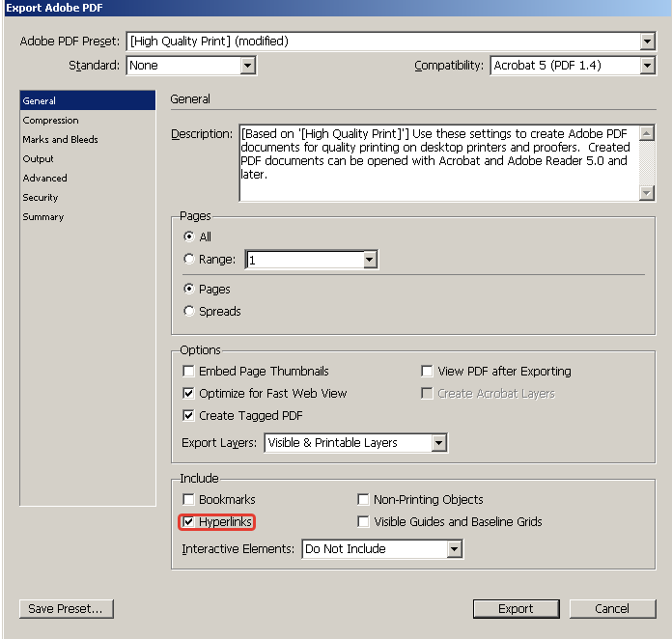Enable Embed Page Thumbnails
Screen dimensions: 672x639
[x=188, y=371]
